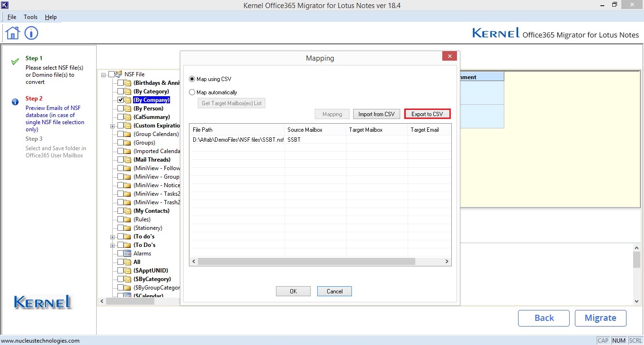Click the folder icon beside (Rules)
Image resolution: width=644 pixels, height=345 pixels.
(128, 219)
